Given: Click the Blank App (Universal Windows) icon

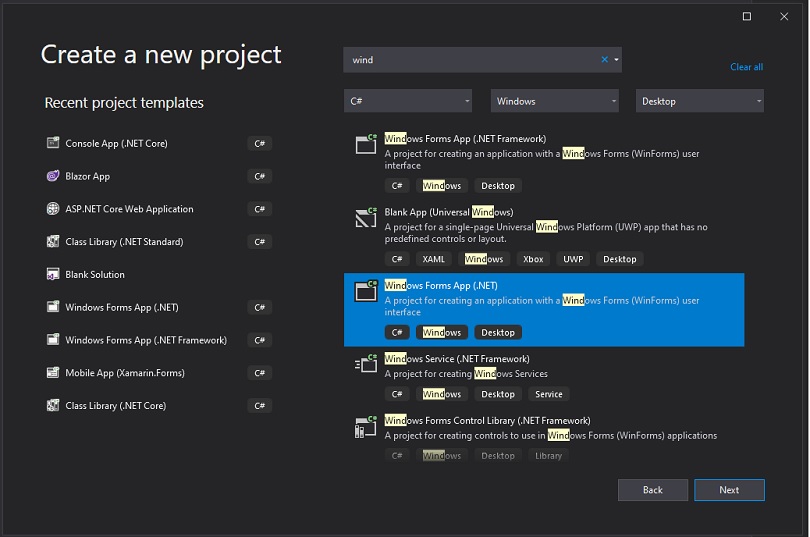Looking at the screenshot, I should 366,217.
